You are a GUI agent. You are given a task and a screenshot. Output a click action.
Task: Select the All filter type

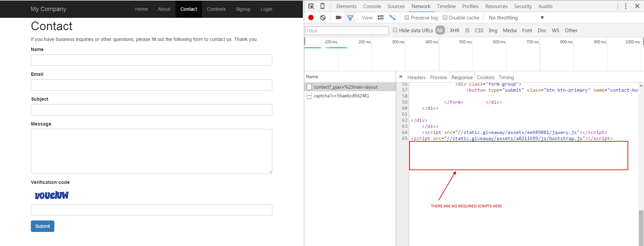(440, 30)
